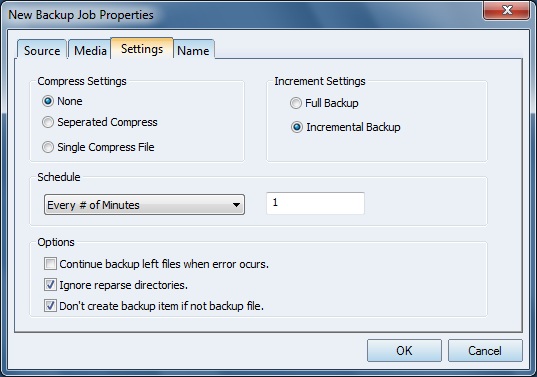Switch to the Source tab
The image size is (537, 377).
[42, 50]
